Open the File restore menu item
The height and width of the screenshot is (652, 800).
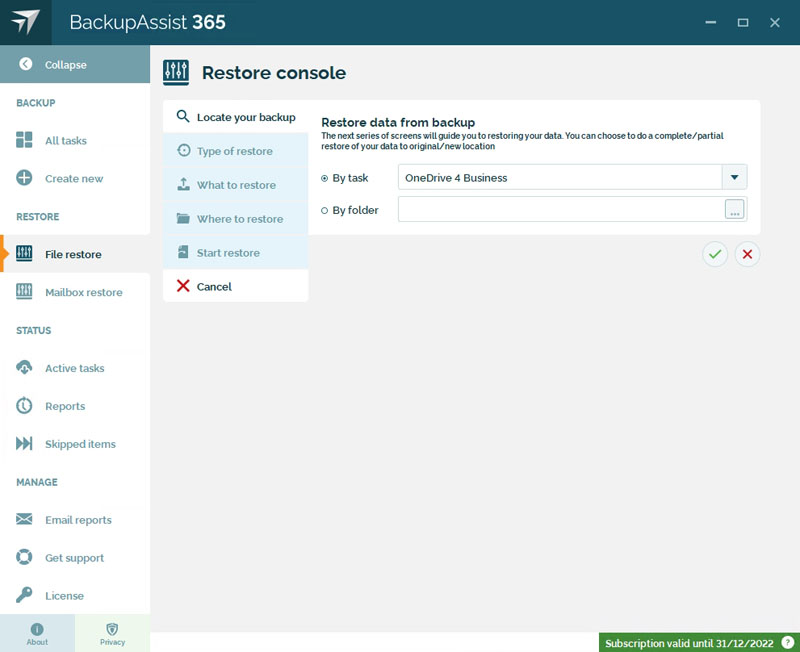tap(75, 254)
